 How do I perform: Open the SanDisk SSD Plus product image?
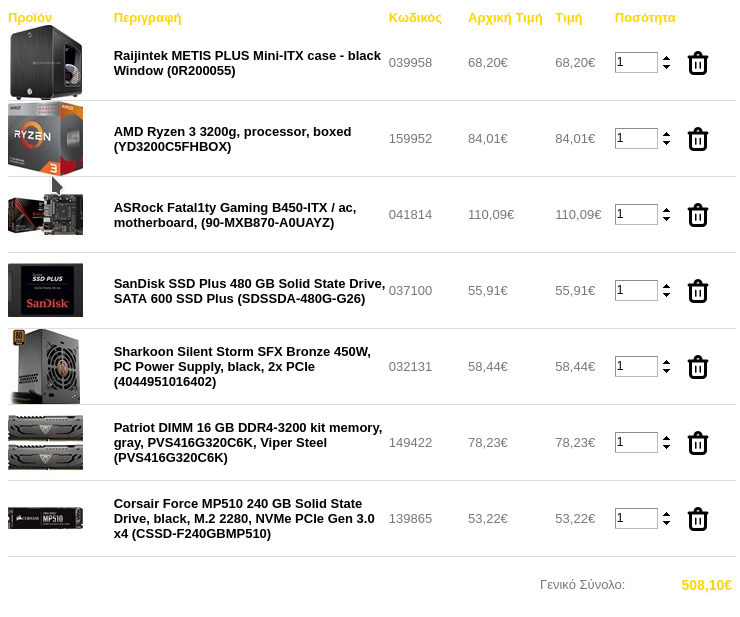pos(45,290)
